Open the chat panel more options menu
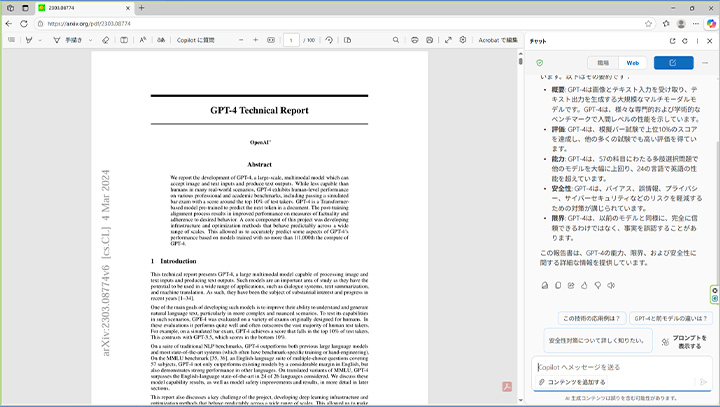720x407 pixels. click(697, 41)
